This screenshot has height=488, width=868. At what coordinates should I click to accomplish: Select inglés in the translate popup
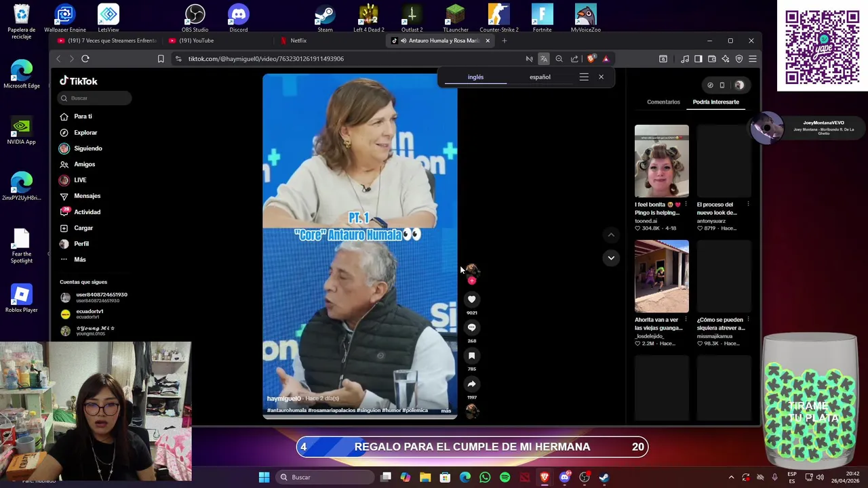[x=475, y=77]
